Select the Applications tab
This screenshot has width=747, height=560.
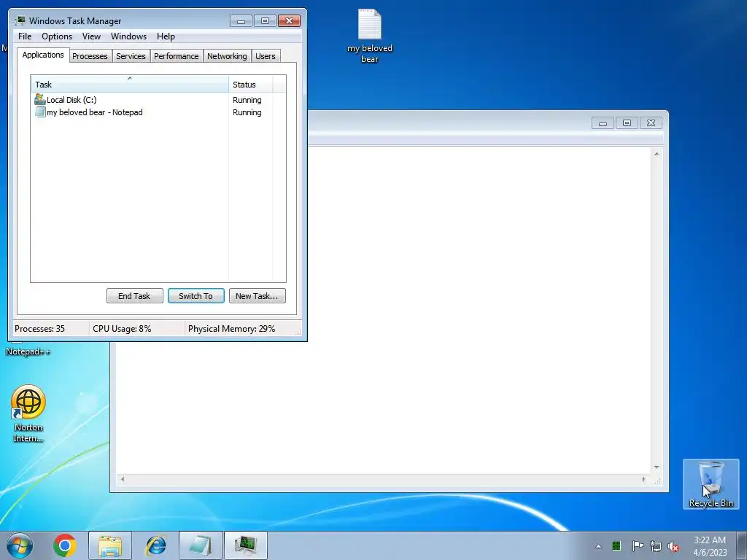[43, 55]
